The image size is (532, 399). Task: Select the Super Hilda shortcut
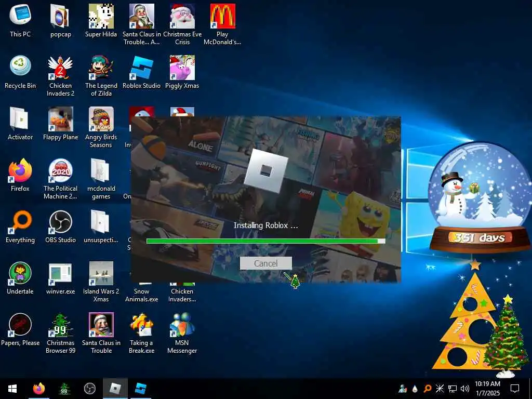(101, 21)
